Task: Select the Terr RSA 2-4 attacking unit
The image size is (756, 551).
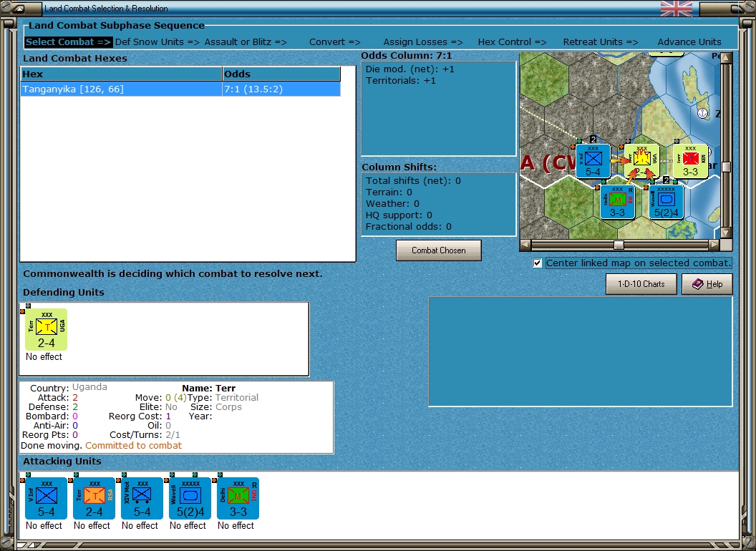Action: tap(94, 498)
